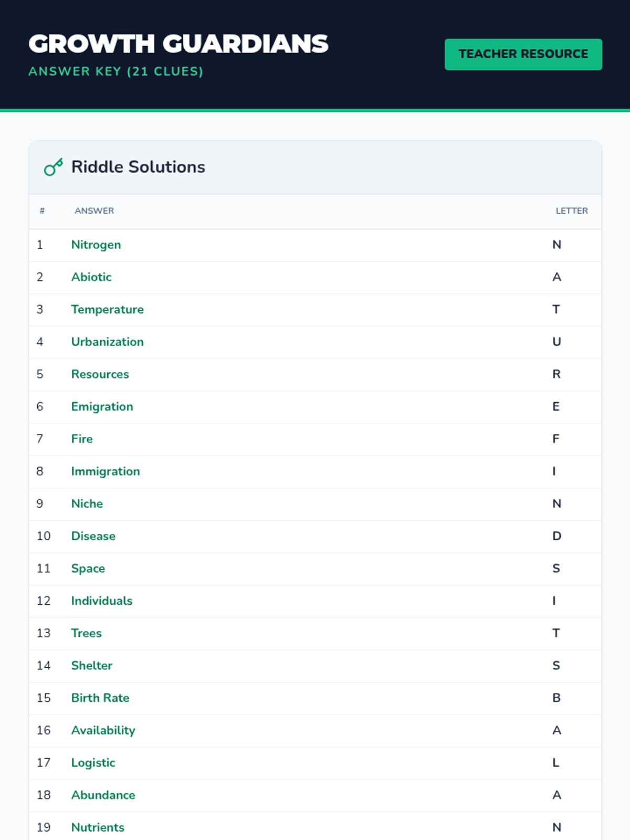Screen dimensions: 630x840
Task: Click the ANSWER column header
Action: pyautogui.click(x=94, y=211)
